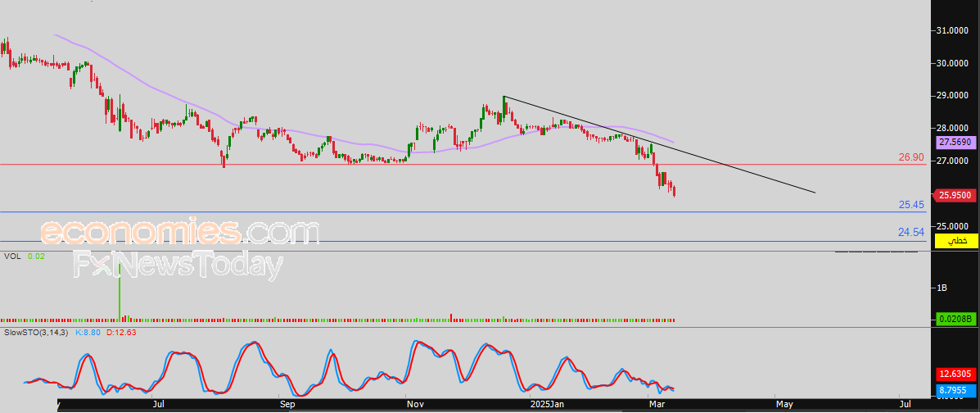
Task: Click the blue 8.7955 stochastic value tag
Action: (x=956, y=391)
